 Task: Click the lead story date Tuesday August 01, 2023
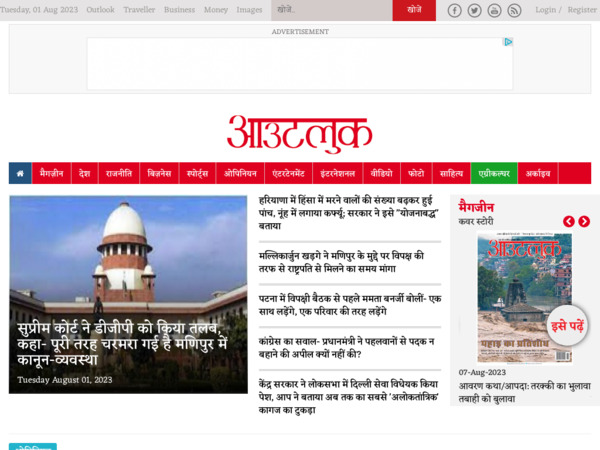click(65, 380)
